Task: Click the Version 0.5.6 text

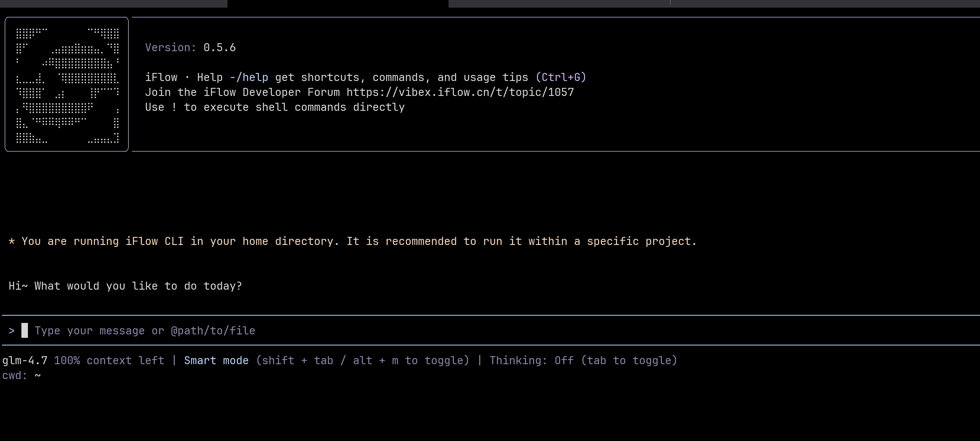Action: click(190, 48)
